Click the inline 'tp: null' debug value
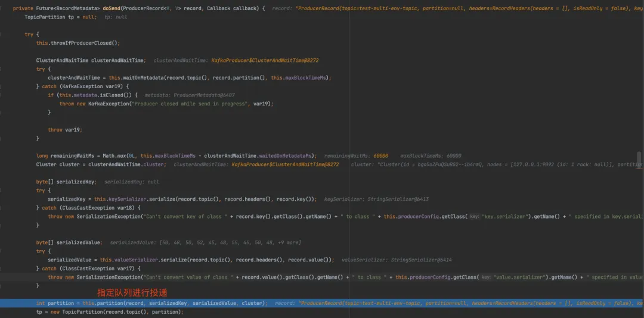644x318 pixels. click(116, 17)
